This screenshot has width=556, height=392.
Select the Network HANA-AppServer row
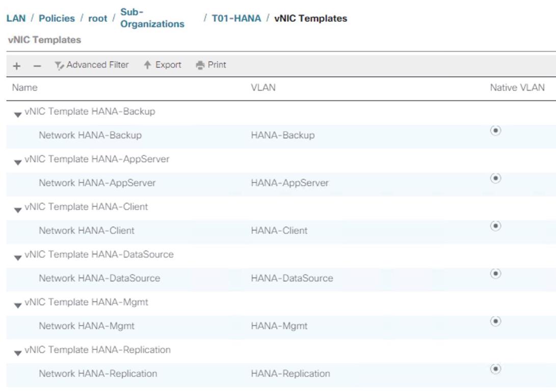[x=281, y=184]
